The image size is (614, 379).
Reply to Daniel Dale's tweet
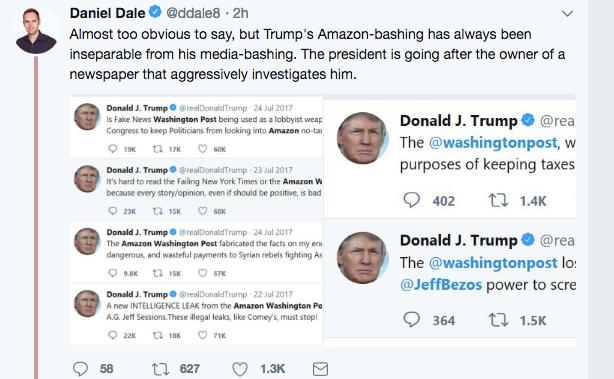click(80, 369)
